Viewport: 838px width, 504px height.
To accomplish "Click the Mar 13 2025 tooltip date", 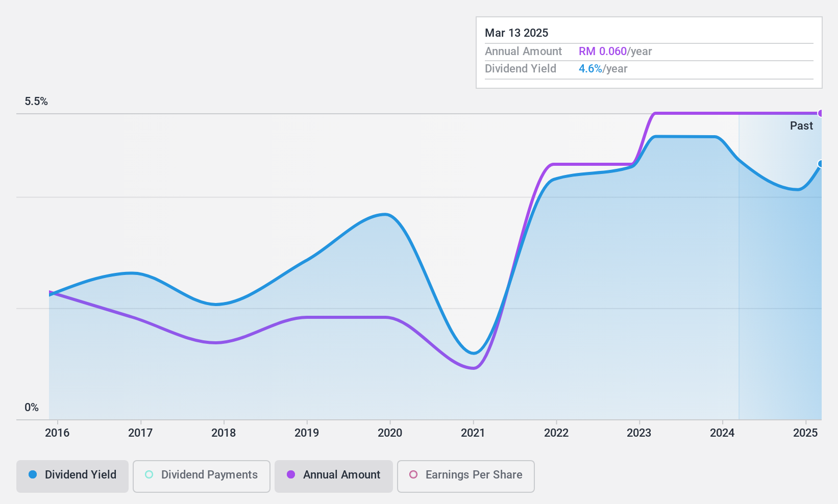I will [x=516, y=33].
